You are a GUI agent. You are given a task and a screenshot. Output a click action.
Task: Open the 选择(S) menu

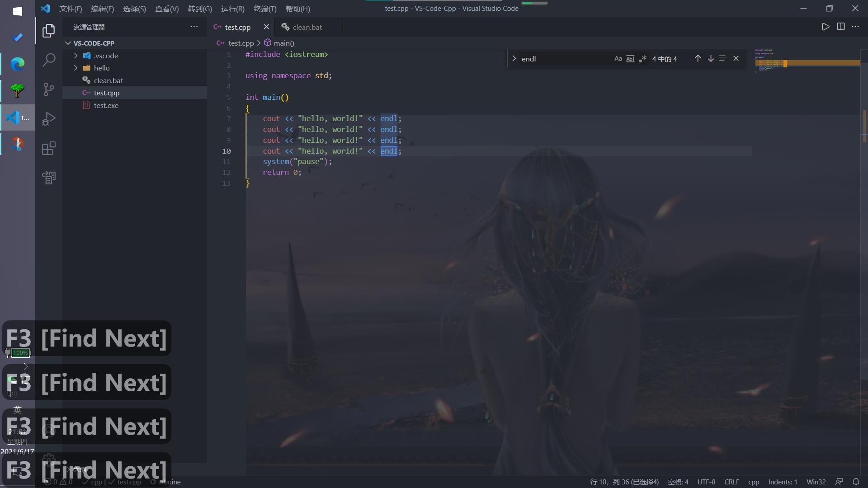coord(134,9)
